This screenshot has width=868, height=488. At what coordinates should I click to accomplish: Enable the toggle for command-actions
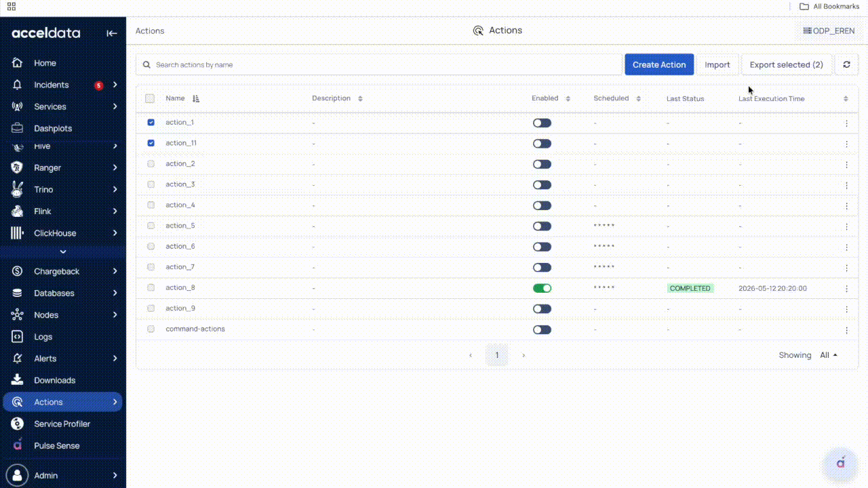click(x=542, y=329)
